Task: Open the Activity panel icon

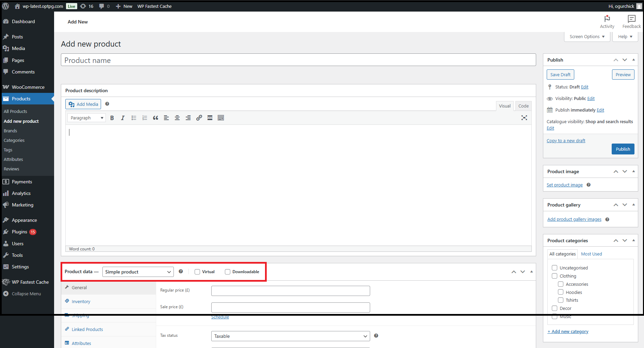Action: [x=607, y=22]
